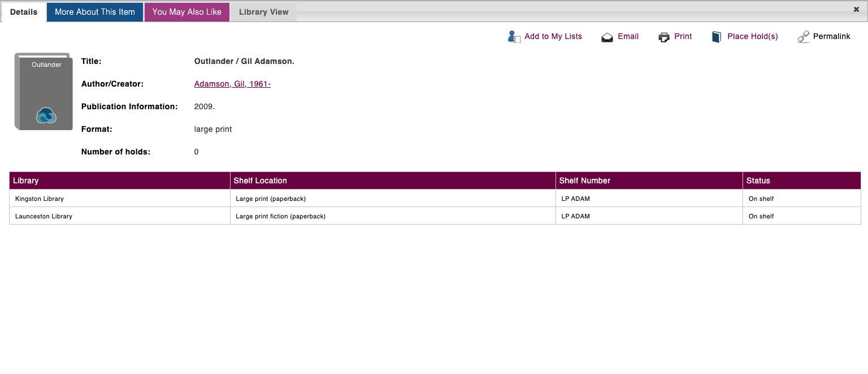Click the Library column header
868x374 pixels.
tap(26, 180)
